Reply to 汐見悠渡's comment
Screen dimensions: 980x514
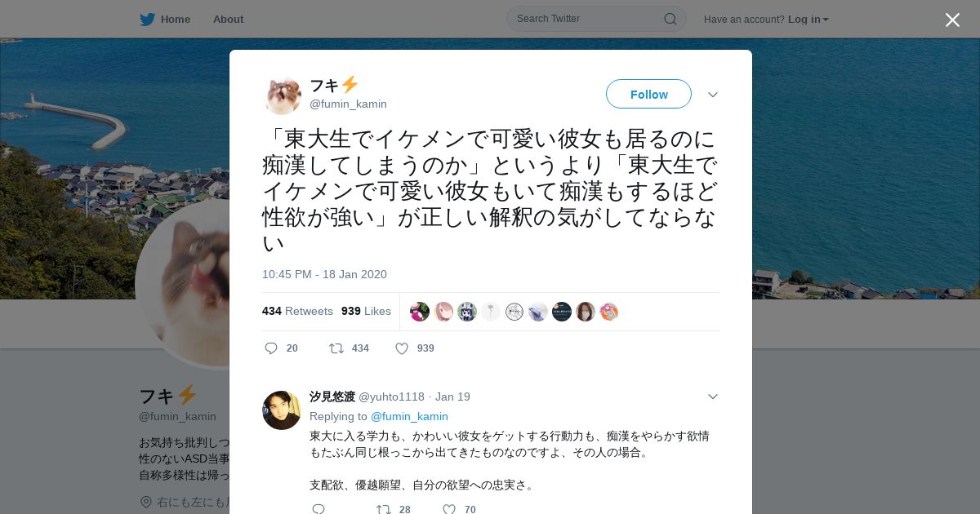[318, 509]
